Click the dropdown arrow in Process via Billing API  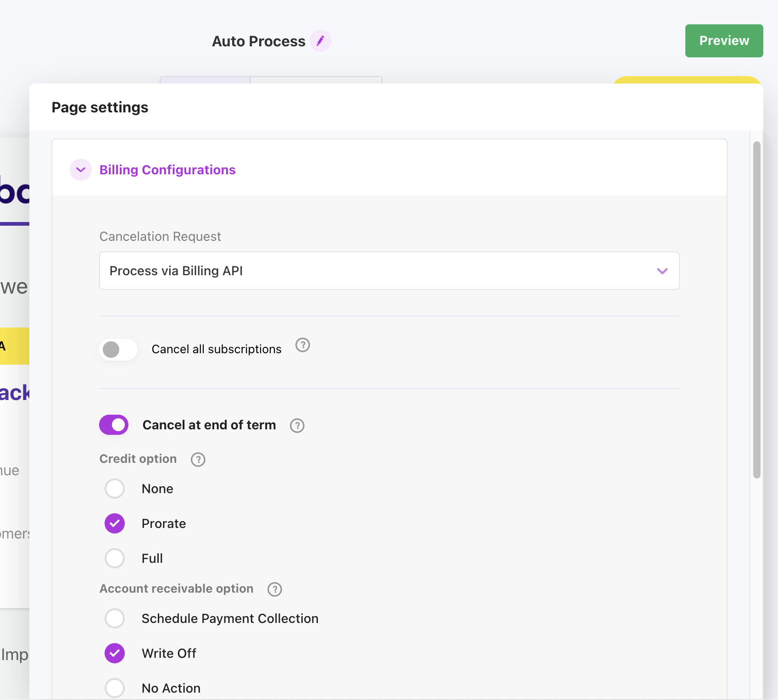662,271
